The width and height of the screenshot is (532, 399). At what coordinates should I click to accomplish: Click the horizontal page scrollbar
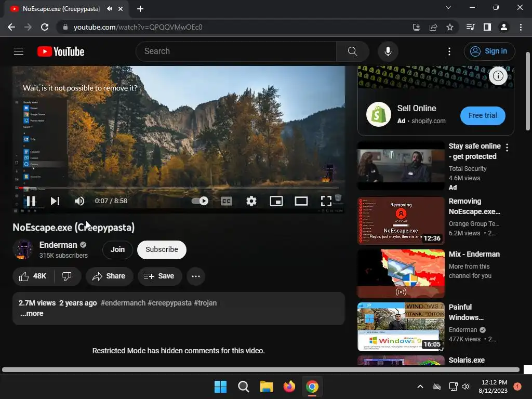[261, 369]
